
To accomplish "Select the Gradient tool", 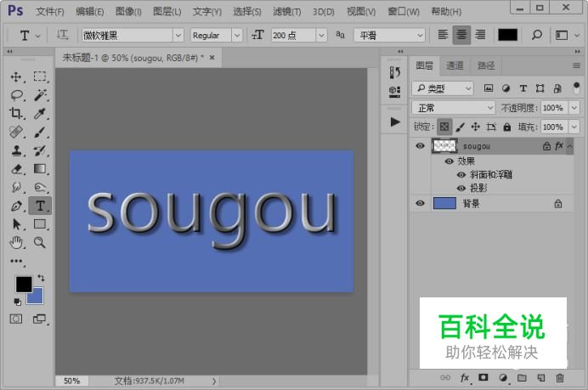I will coord(40,169).
